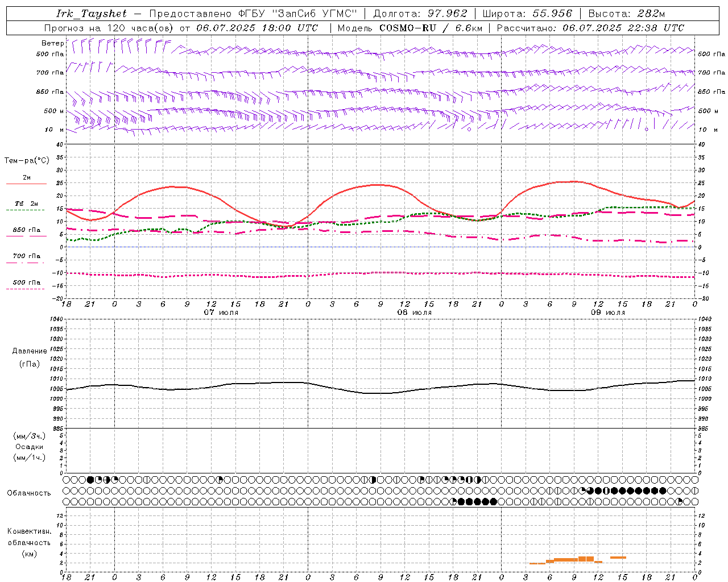Select the 07 июля date label
Viewport: 728px width, 582px height.
point(221,313)
